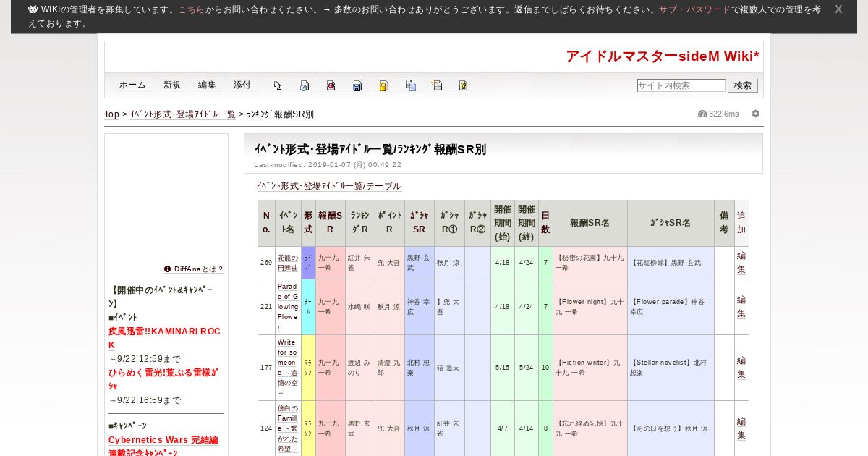868x456 pixels.
Task: Sort table by 形式 column header
Action: (308, 223)
